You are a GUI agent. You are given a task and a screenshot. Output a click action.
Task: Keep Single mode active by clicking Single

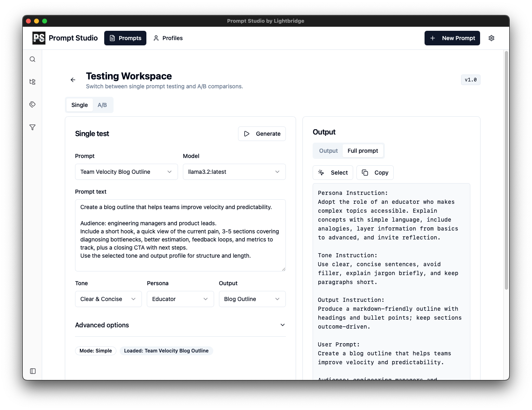pos(79,105)
